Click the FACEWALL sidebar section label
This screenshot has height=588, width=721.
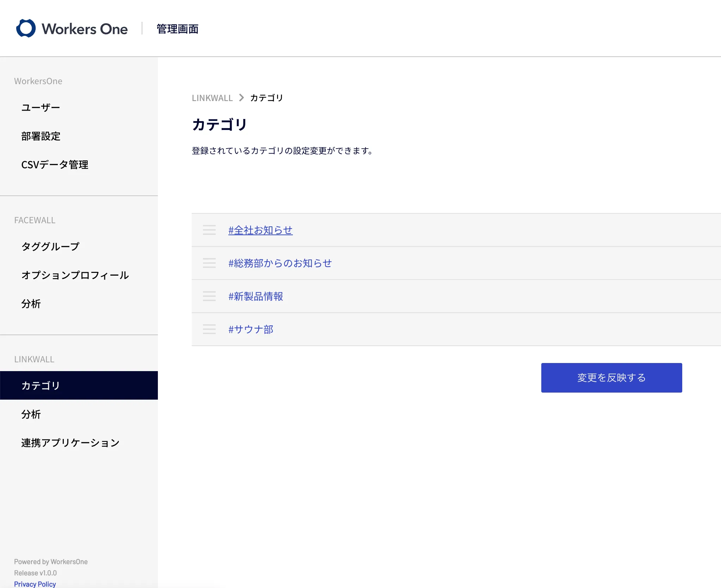(x=35, y=220)
